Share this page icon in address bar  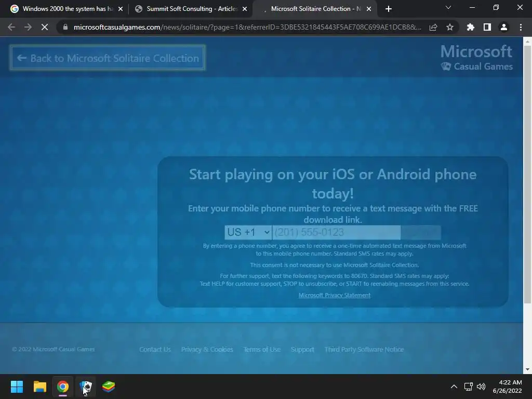pos(433,27)
